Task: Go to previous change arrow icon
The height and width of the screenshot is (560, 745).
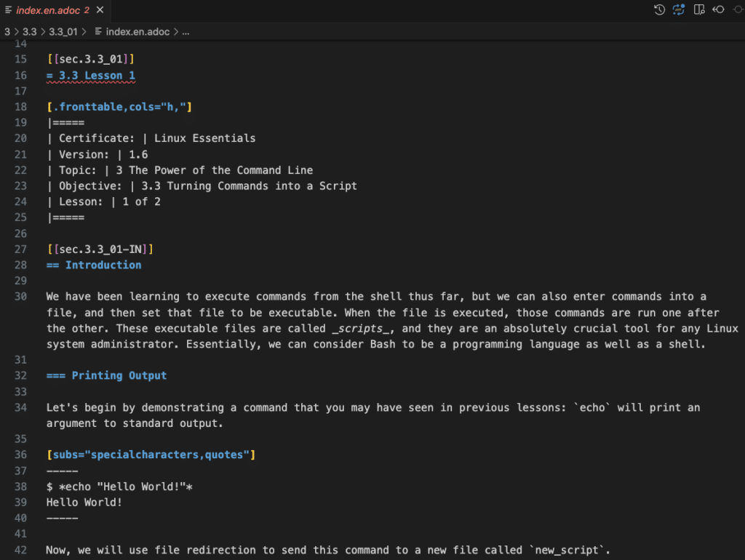Action: [x=718, y=9]
